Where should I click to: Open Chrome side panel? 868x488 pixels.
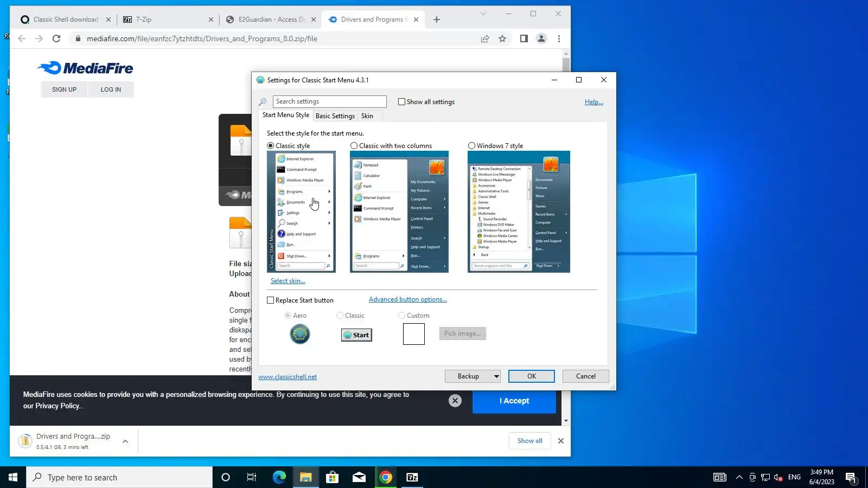(x=524, y=38)
